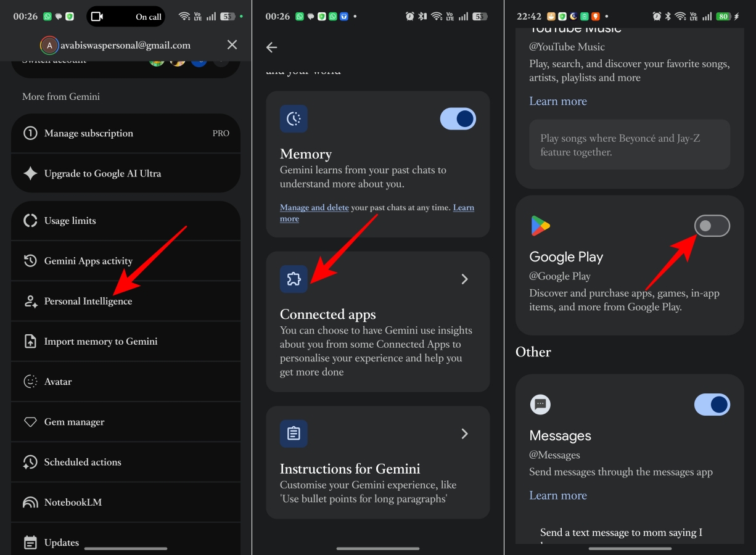
Task: Enable the Google Play toggle
Action: point(712,226)
